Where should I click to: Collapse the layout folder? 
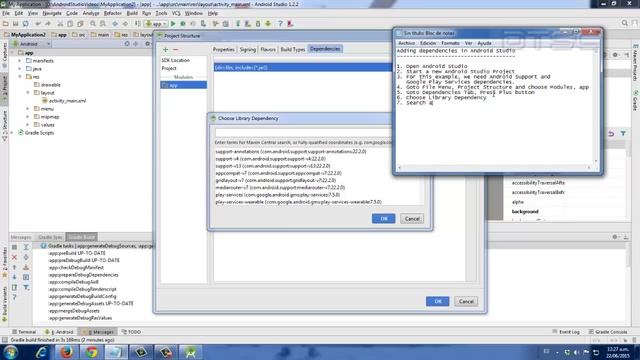28,93
